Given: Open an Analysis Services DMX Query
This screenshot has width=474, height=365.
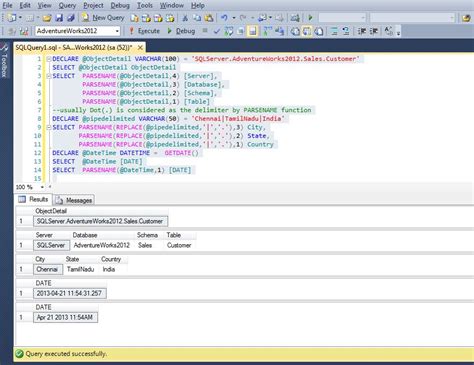Looking at the screenshot, I should (x=158, y=18).
